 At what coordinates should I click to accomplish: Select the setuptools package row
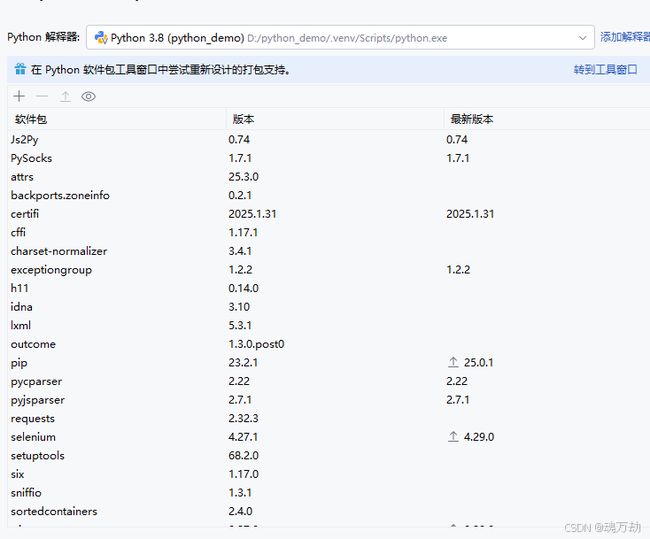pyautogui.click(x=328, y=455)
